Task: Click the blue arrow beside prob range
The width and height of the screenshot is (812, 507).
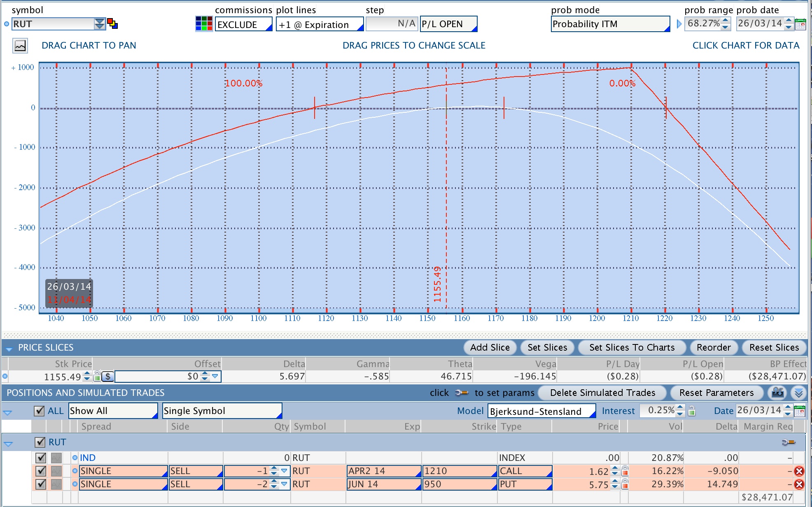Action: [679, 24]
